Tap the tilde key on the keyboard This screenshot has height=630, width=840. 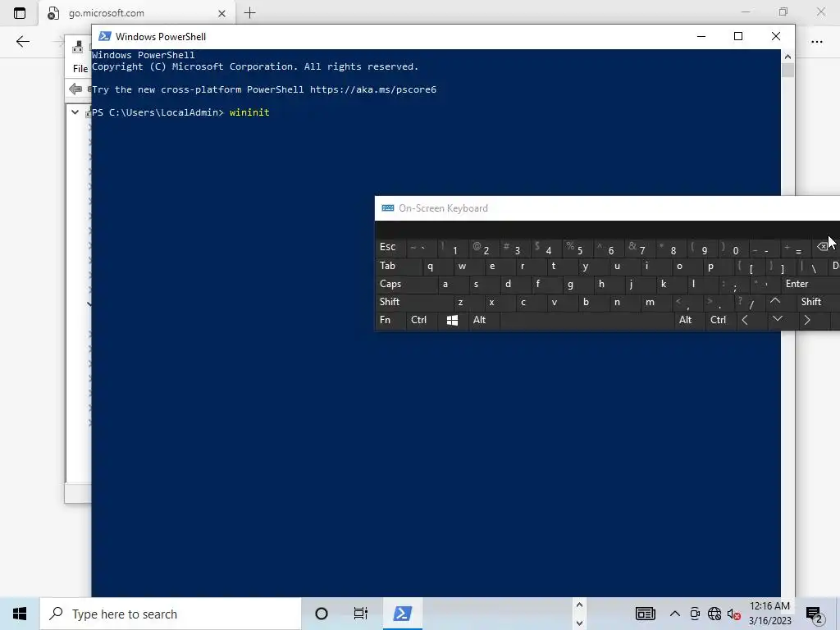[x=421, y=248]
